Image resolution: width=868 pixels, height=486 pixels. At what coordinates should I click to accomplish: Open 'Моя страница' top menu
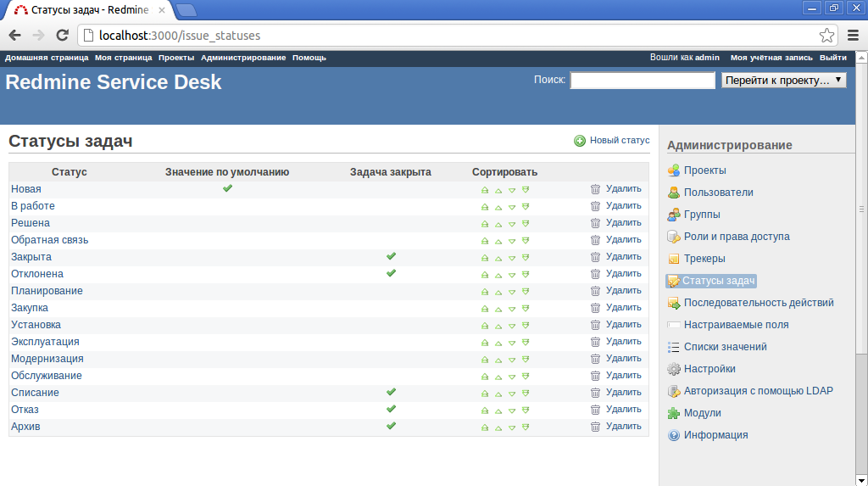tap(124, 58)
